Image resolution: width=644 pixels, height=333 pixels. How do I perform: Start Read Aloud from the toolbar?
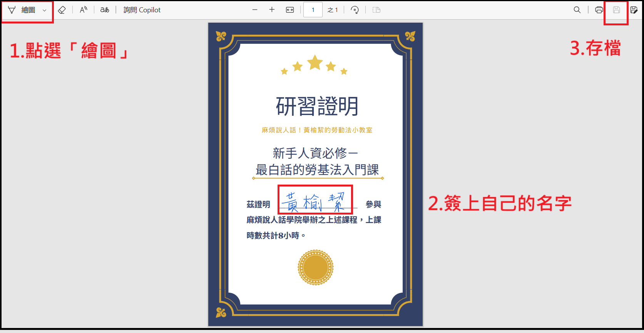[84, 10]
